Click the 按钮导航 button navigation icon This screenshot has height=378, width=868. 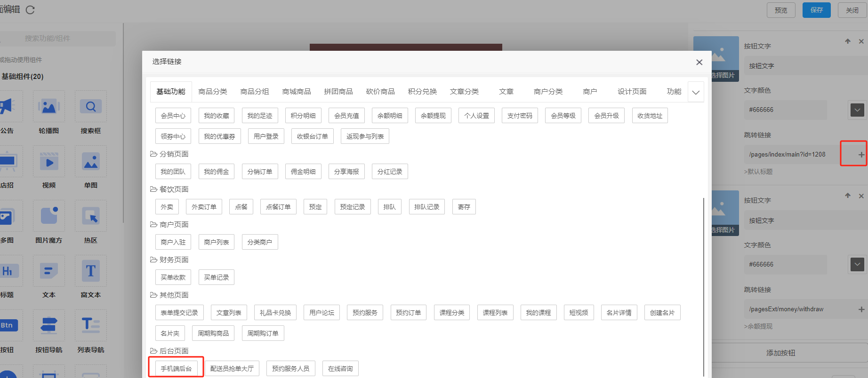point(49,326)
